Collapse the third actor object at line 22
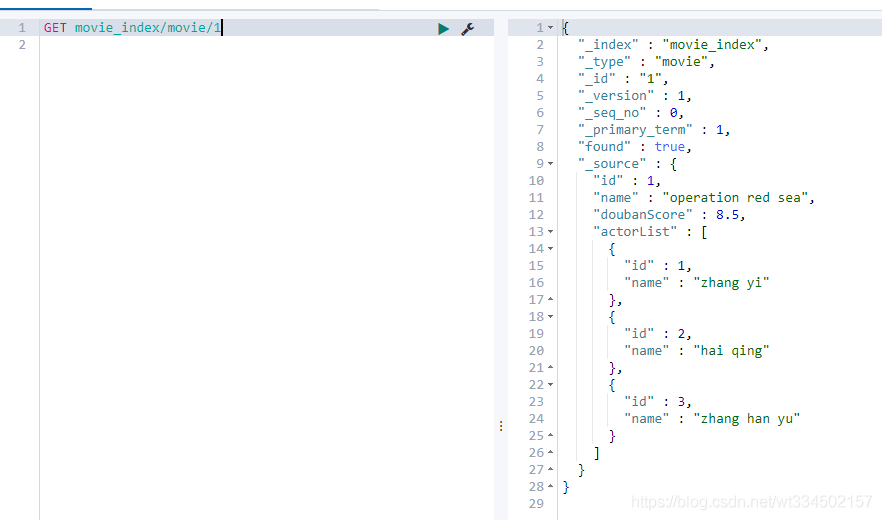Screen dimensions: 882x520 (551, 385)
